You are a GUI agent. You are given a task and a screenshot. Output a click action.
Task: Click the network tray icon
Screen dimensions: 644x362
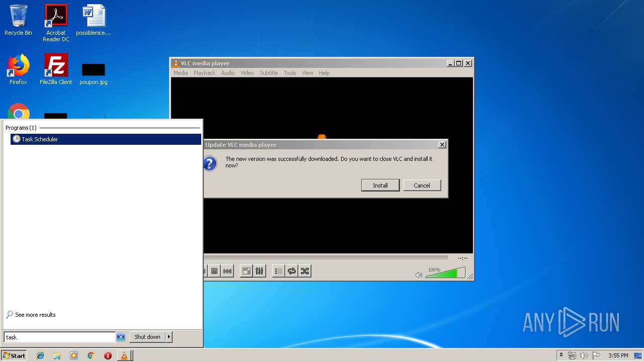pos(572,355)
